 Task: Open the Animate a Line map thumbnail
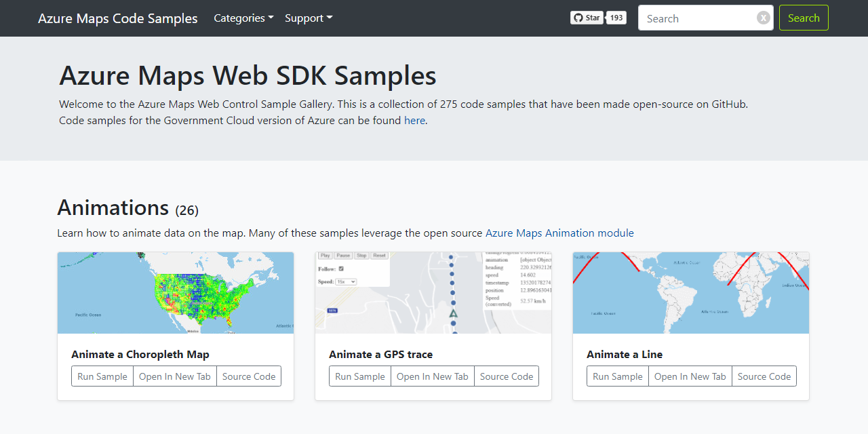coord(691,293)
